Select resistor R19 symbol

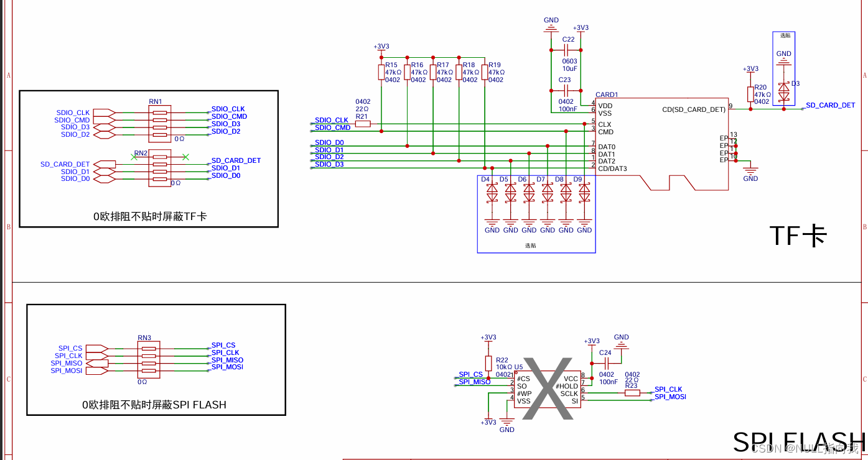[485, 72]
